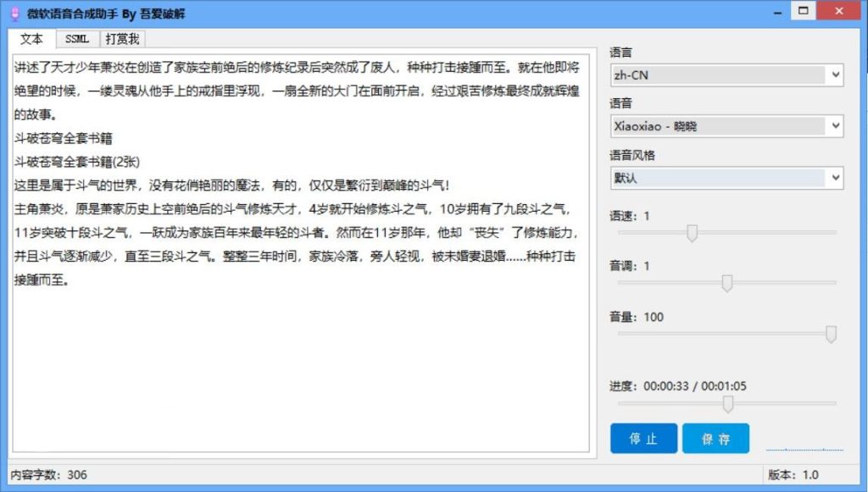Click the 内容字数 count in the status bar
The image size is (868, 492).
pyautogui.click(x=48, y=475)
